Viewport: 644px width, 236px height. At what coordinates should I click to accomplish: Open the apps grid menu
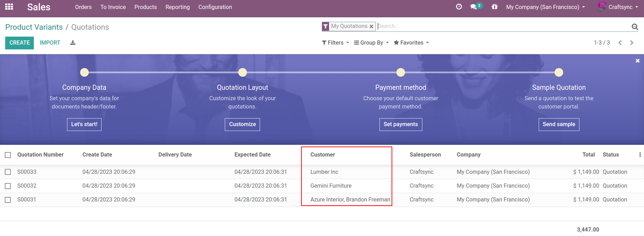click(x=9, y=7)
